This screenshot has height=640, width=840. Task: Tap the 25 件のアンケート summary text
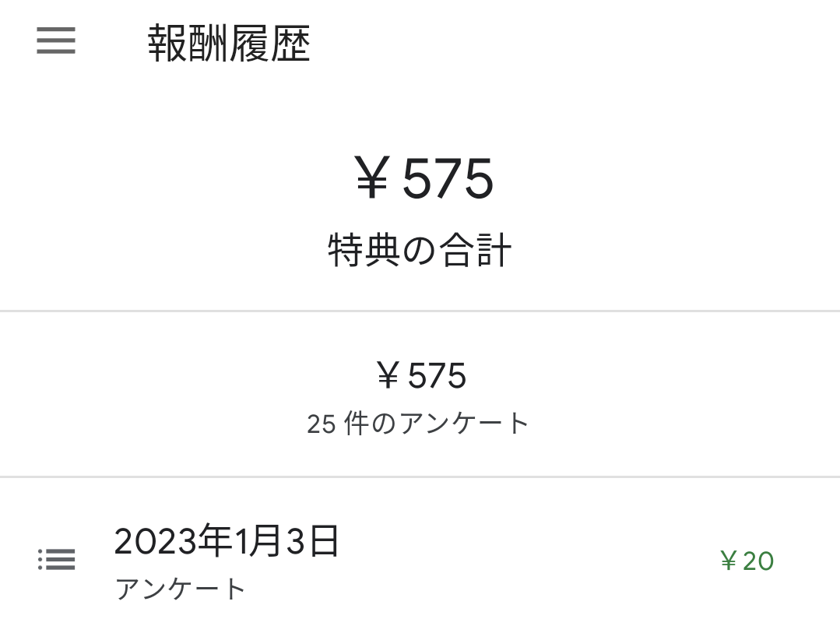(x=418, y=424)
